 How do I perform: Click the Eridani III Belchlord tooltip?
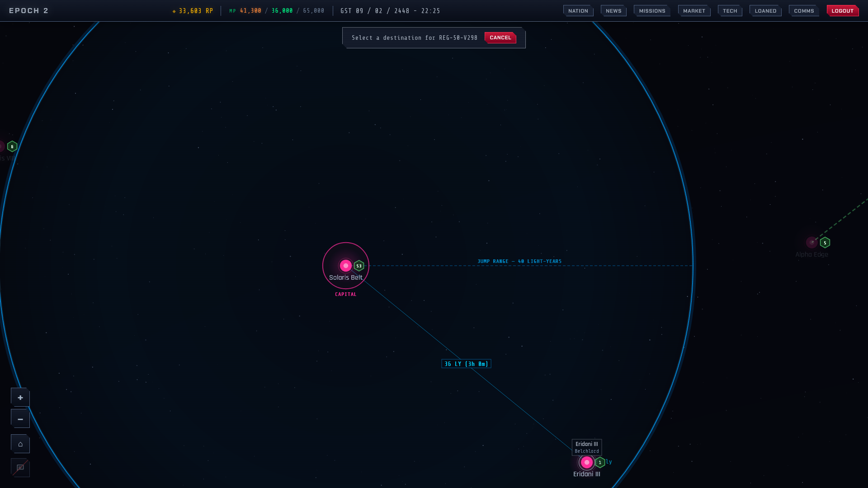point(587,447)
